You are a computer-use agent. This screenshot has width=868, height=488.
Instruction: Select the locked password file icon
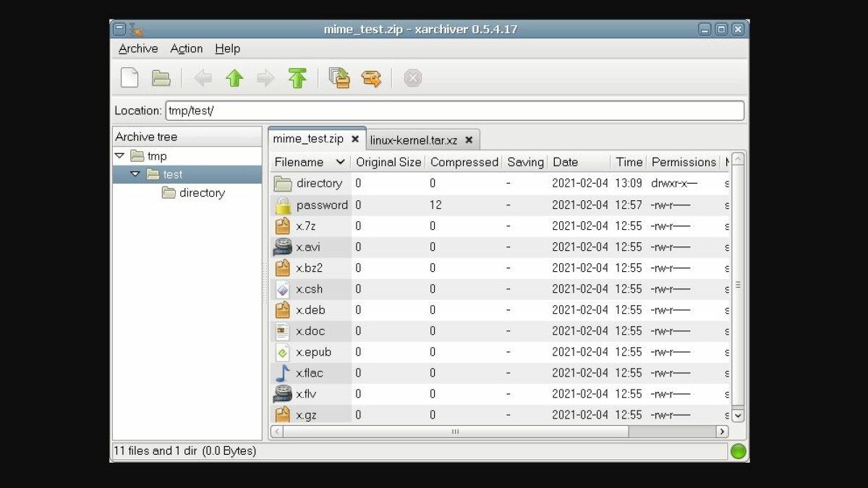(282, 205)
